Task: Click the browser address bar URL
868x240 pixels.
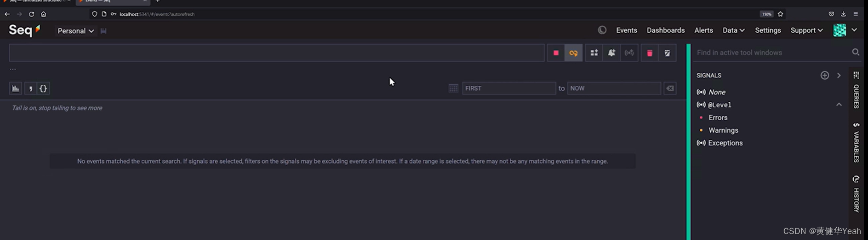Action: coord(157,14)
